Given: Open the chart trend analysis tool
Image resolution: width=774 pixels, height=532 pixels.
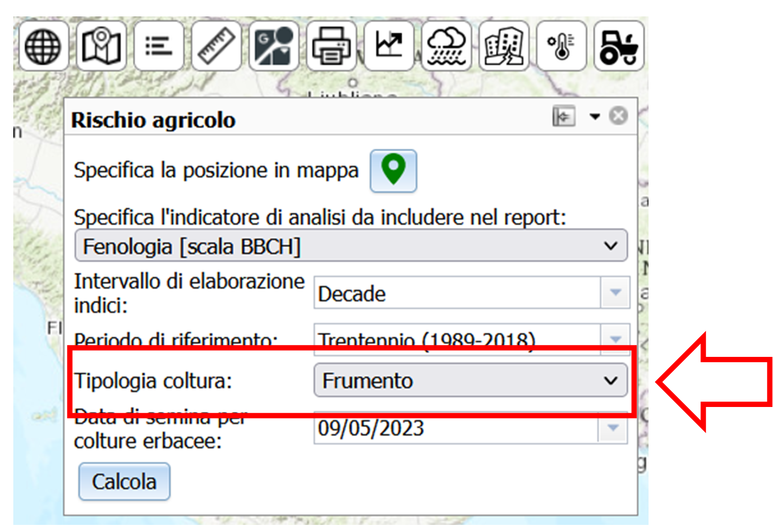Looking at the screenshot, I should [x=389, y=46].
